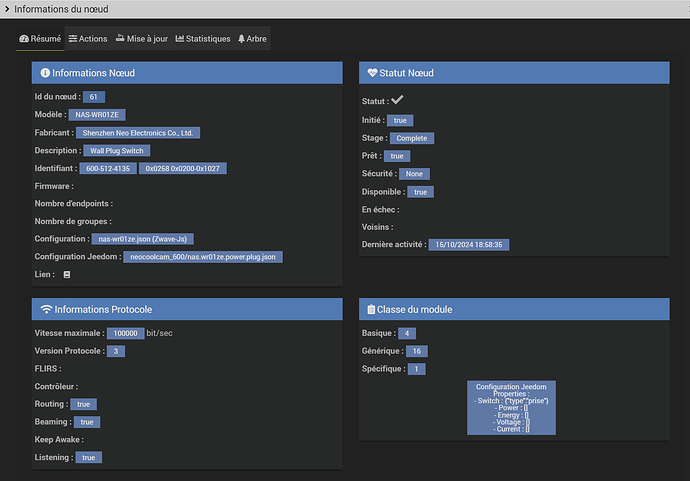Click the Wall Plug Switch description badge
The width and height of the screenshot is (690, 481).
[x=115, y=150]
